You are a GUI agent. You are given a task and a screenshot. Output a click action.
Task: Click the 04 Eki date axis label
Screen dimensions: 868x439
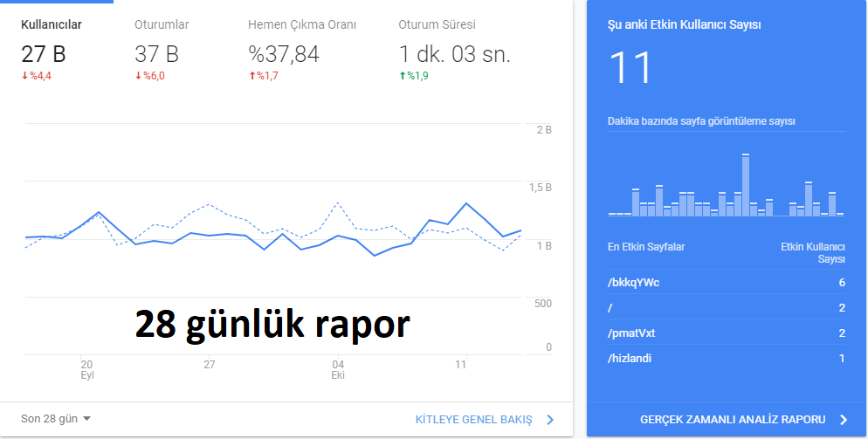(338, 369)
